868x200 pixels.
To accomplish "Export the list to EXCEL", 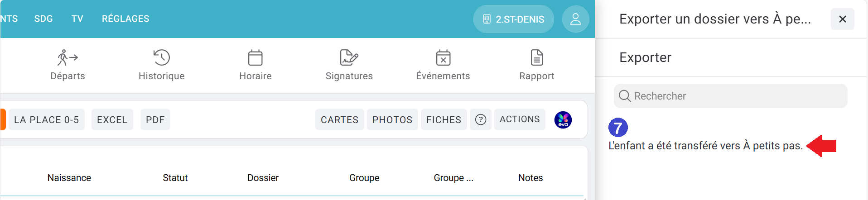I will point(112,119).
